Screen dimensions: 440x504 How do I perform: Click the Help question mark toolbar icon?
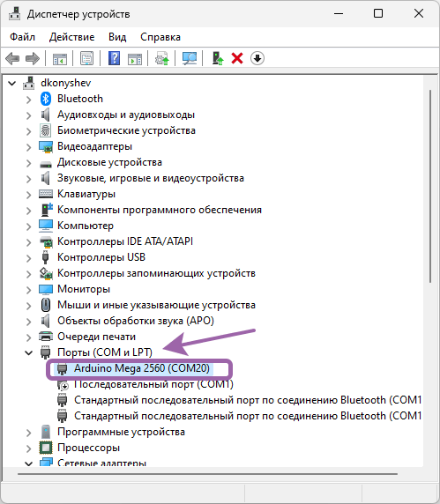click(114, 58)
